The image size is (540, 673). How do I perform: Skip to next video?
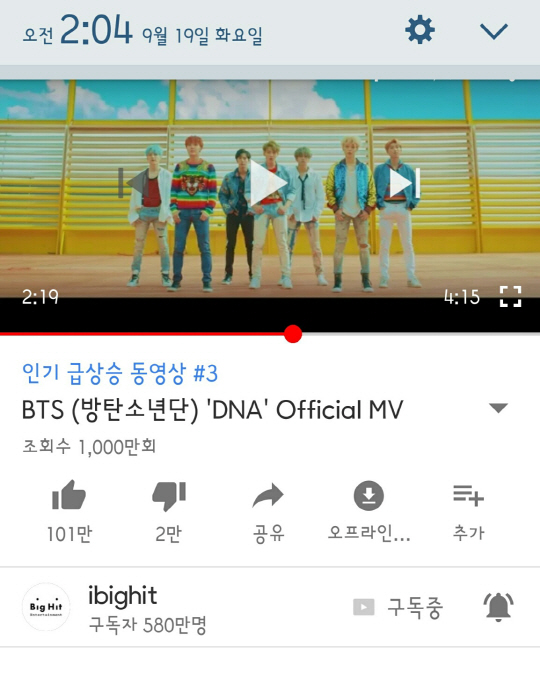click(x=405, y=183)
